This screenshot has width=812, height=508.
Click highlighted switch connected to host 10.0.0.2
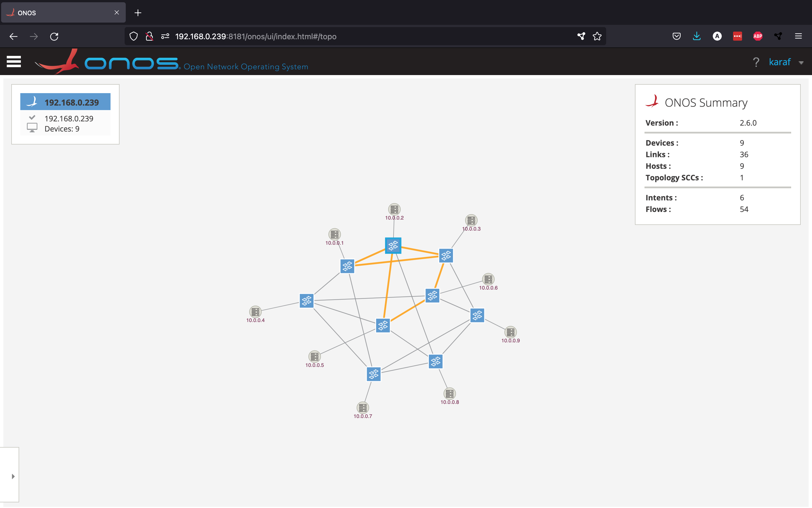pos(393,246)
